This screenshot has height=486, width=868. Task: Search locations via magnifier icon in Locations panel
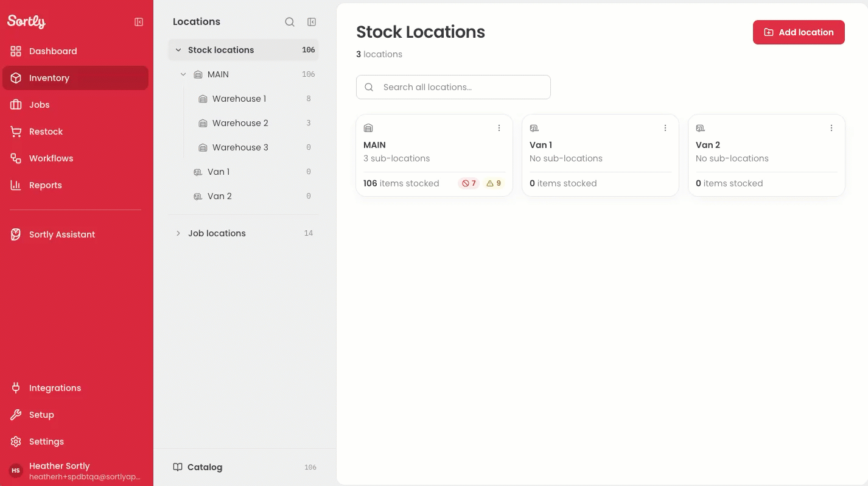click(x=290, y=22)
